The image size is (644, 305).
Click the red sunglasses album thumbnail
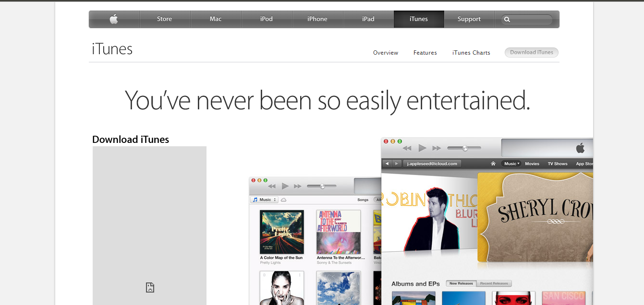coord(514,298)
